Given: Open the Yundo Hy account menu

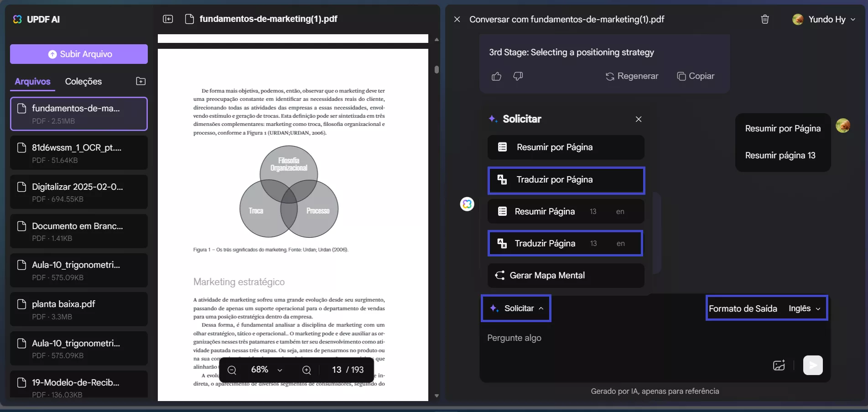Looking at the screenshot, I should [x=824, y=19].
